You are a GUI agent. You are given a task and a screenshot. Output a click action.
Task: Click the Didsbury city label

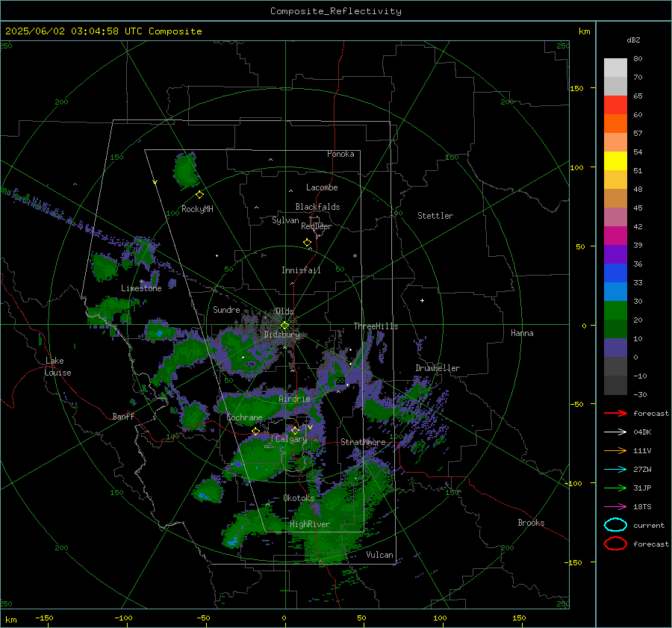click(x=281, y=335)
